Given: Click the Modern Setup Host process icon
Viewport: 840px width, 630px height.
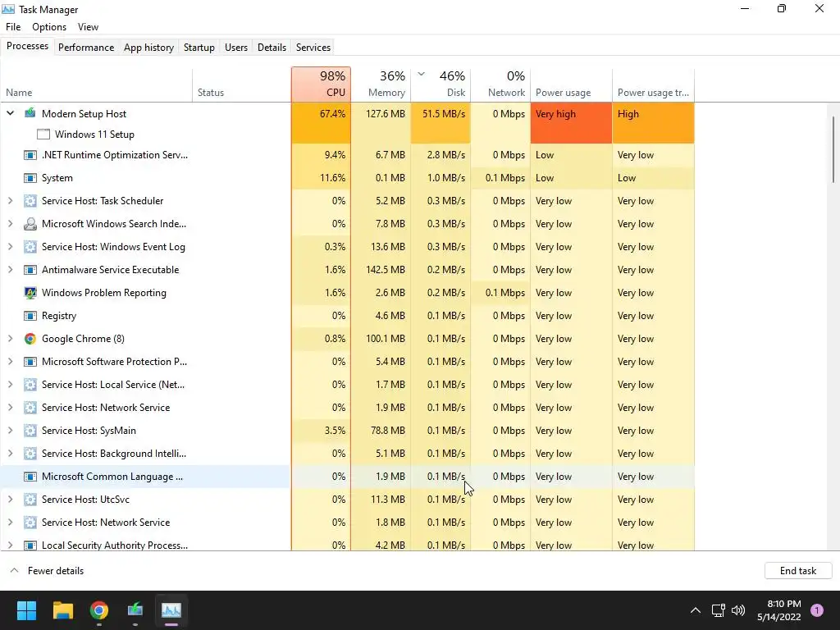Looking at the screenshot, I should pos(30,113).
